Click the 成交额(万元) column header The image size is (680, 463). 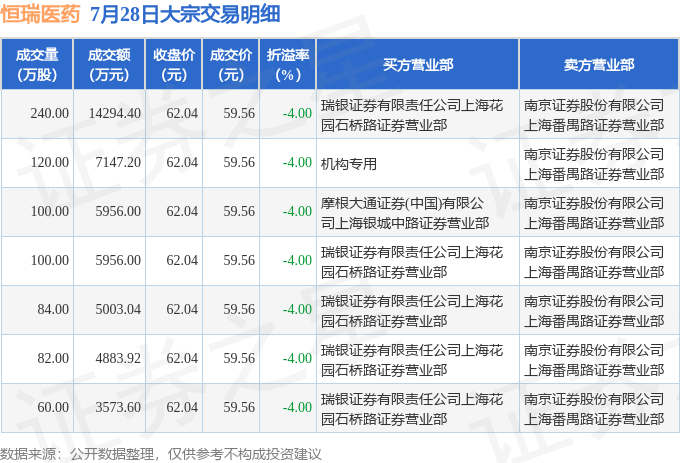pos(109,65)
